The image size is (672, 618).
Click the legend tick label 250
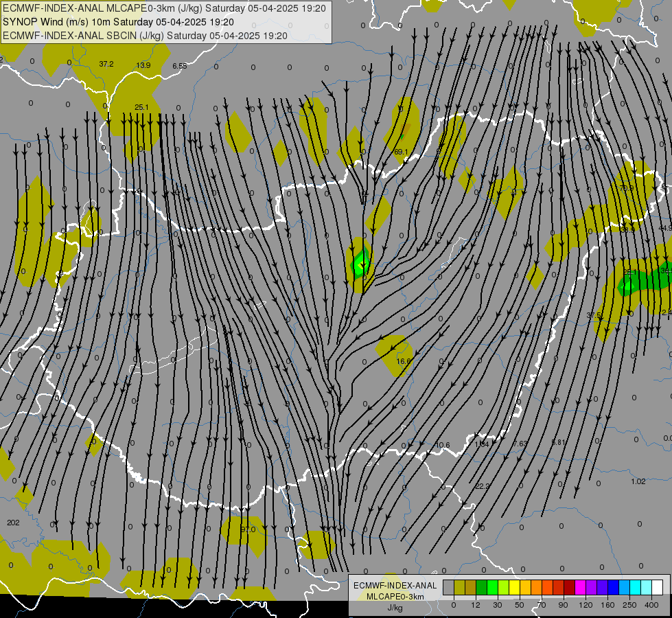tap(629, 605)
